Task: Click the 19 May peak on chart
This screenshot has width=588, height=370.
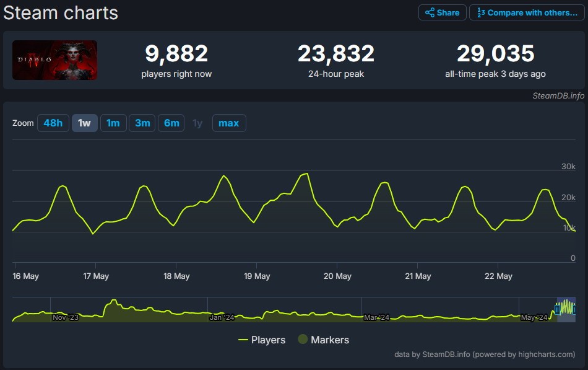Action: point(306,174)
